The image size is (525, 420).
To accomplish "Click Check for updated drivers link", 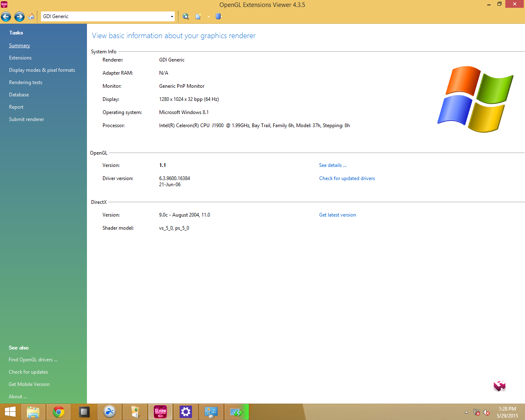I will [x=347, y=178].
